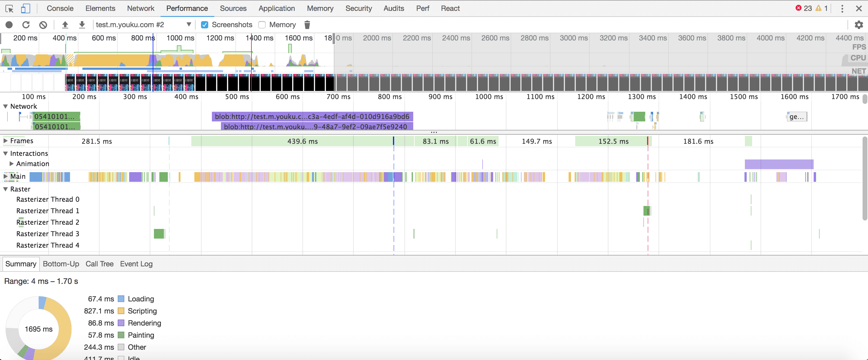Toggle device toolbar icon
This screenshot has height=360, width=868.
[x=25, y=8]
